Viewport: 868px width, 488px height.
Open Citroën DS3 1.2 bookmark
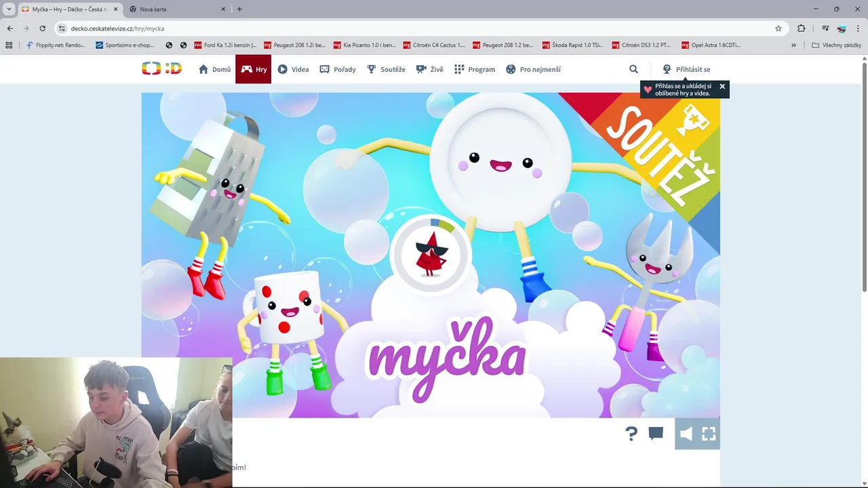tap(643, 45)
